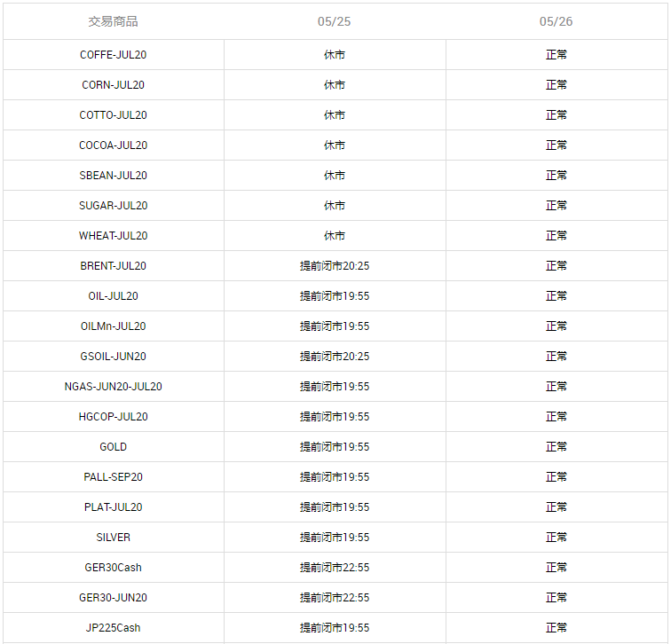Select the COTTO-JUL20 product name
The width and height of the screenshot is (671, 644).
tap(113, 115)
